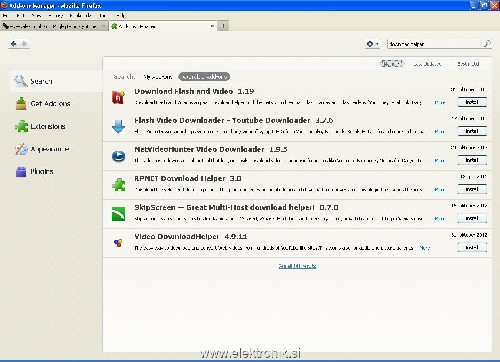Open the Search category in the sidebar
Image resolution: width=500 pixels, height=362 pixels.
56,81
